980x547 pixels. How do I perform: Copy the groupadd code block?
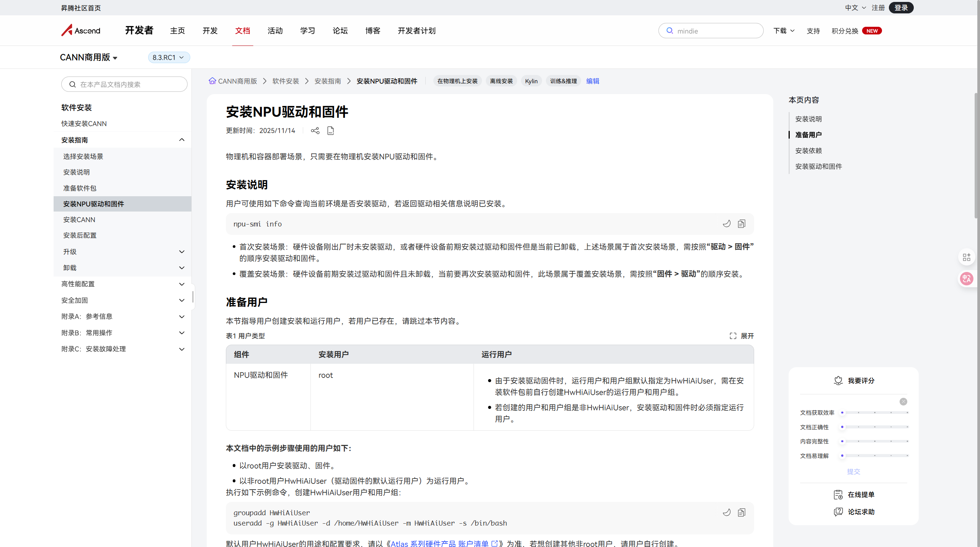tap(742, 513)
